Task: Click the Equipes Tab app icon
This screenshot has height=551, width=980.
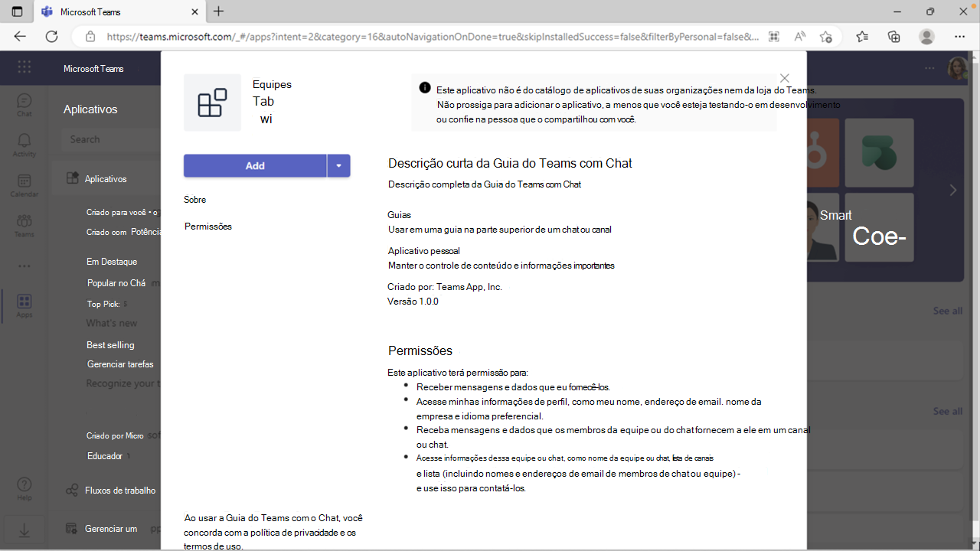Action: tap(212, 103)
